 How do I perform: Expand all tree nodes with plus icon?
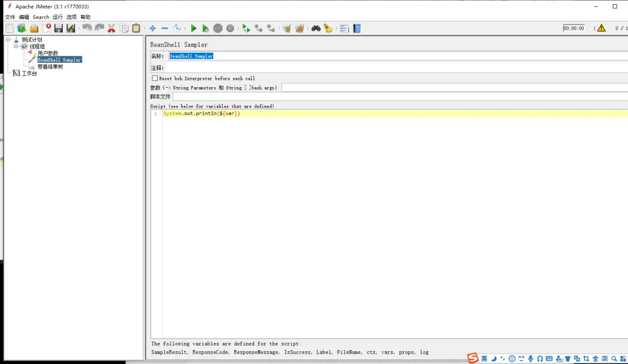point(152,28)
